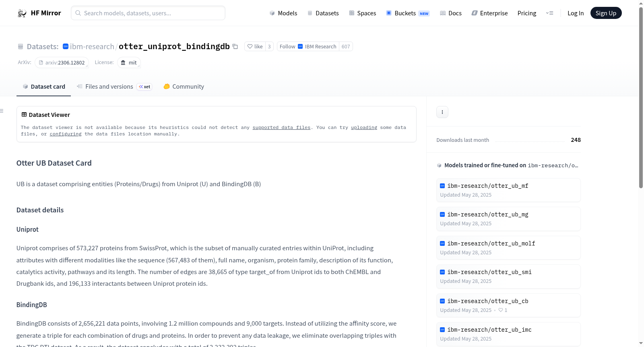Screen dimensions: 644x347
Task: Focus the search models, datasets, users field
Action: pos(148,13)
